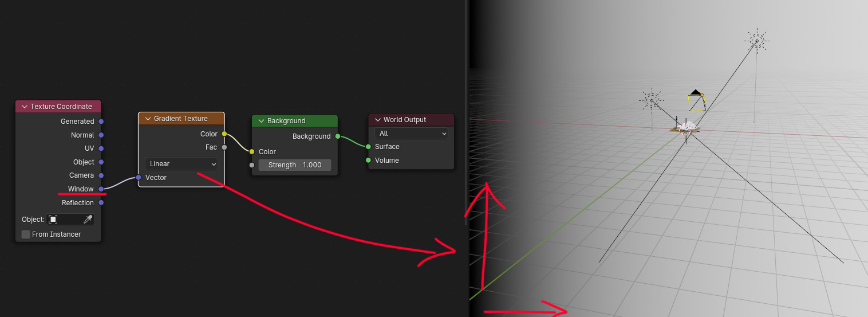Click the Strength 1.000 field

295,165
